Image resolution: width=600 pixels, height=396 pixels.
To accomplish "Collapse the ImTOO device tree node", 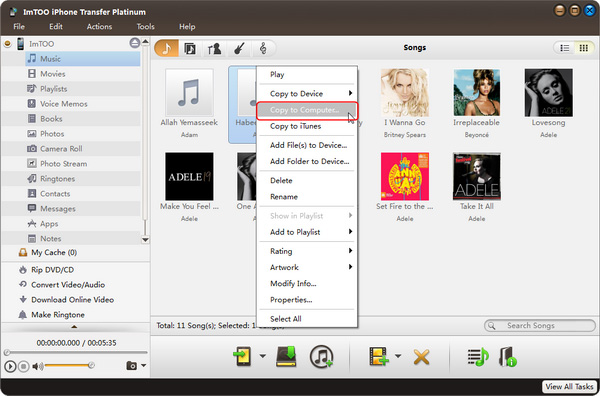I will [7, 44].
